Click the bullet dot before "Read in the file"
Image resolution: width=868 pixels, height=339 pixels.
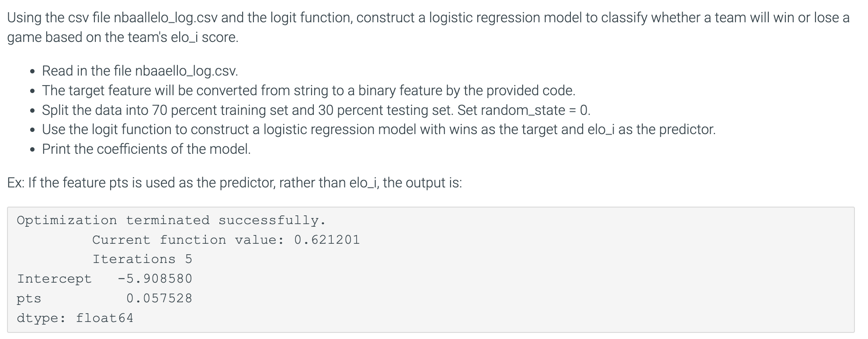coord(32,72)
